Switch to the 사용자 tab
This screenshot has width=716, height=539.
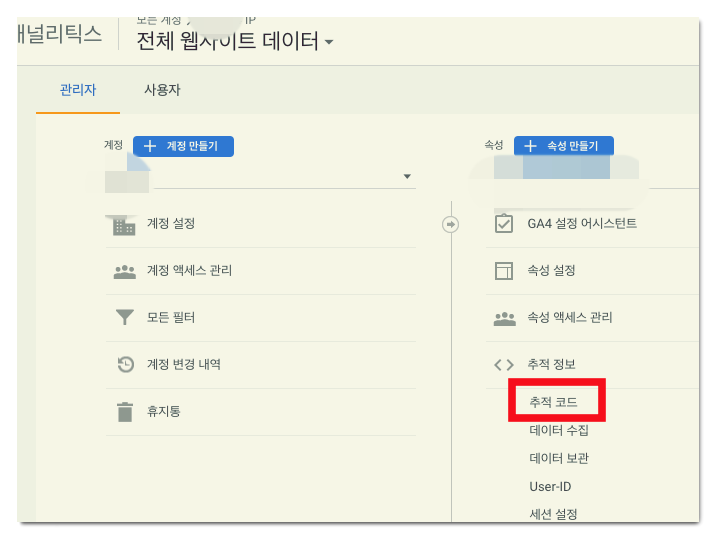(x=162, y=90)
